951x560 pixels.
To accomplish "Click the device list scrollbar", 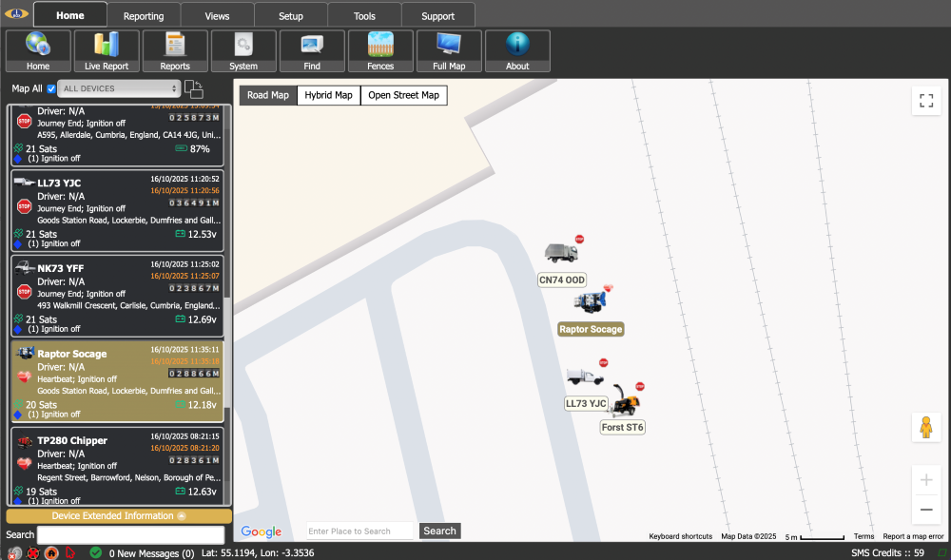I will [x=227, y=352].
